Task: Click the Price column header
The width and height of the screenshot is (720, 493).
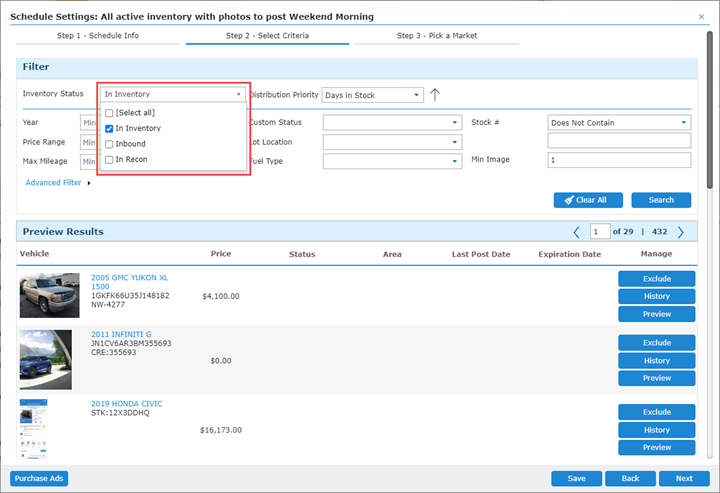Action: 221,254
